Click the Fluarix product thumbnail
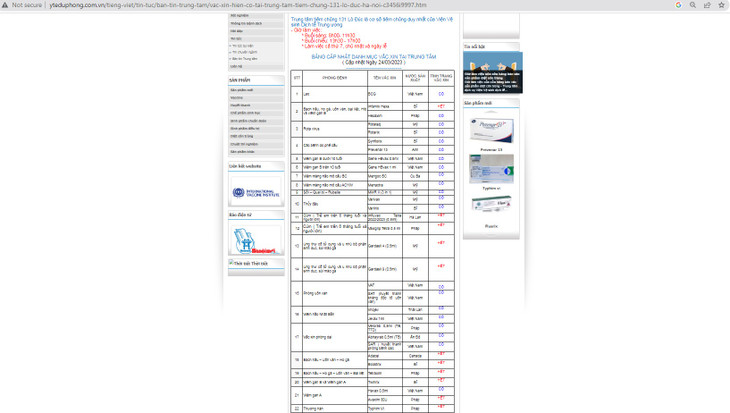Image resolution: width=730 pixels, height=413 pixels. pos(491,205)
